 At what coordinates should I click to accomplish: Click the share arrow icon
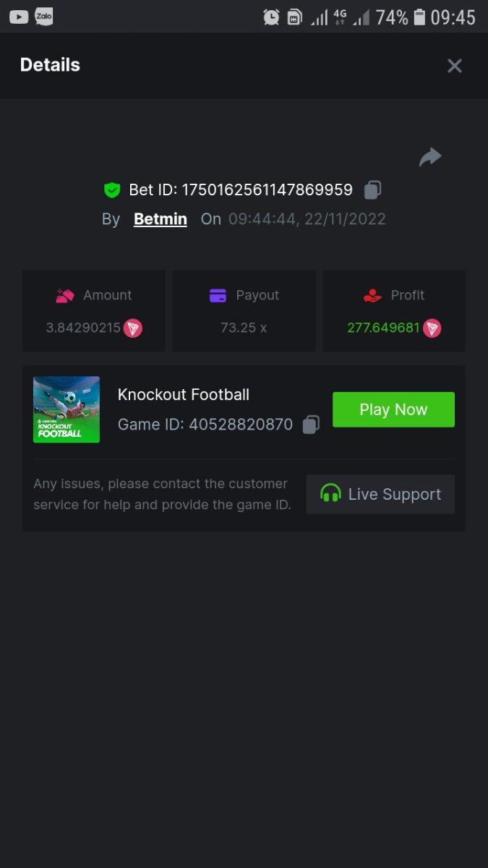pos(430,157)
